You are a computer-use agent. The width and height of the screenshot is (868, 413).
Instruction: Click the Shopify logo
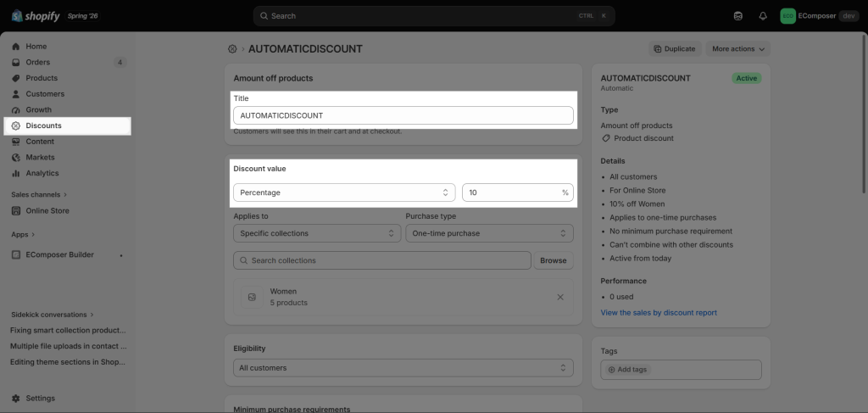coord(36,15)
